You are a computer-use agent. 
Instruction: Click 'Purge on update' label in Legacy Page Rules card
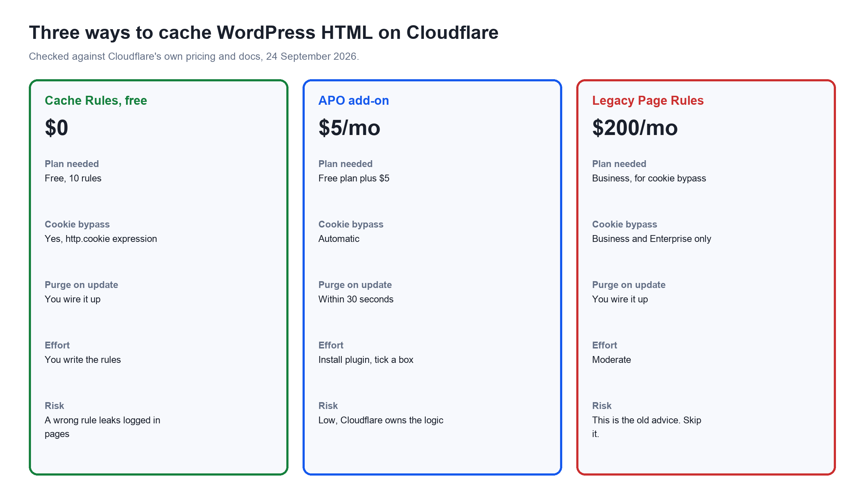point(629,285)
